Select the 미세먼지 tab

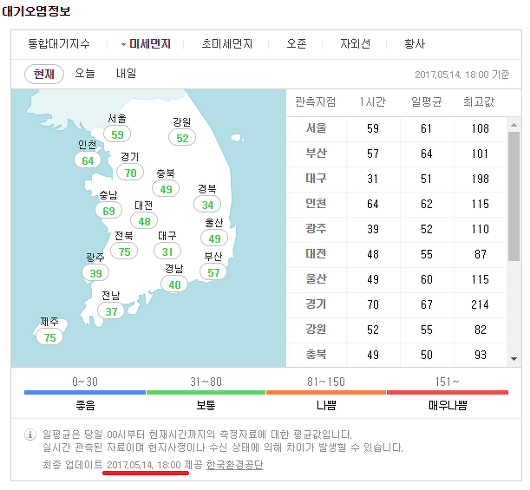(150, 44)
